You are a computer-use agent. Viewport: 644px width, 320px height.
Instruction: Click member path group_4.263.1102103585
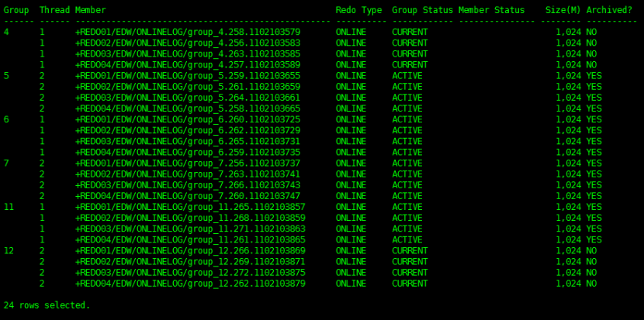[x=188, y=54]
